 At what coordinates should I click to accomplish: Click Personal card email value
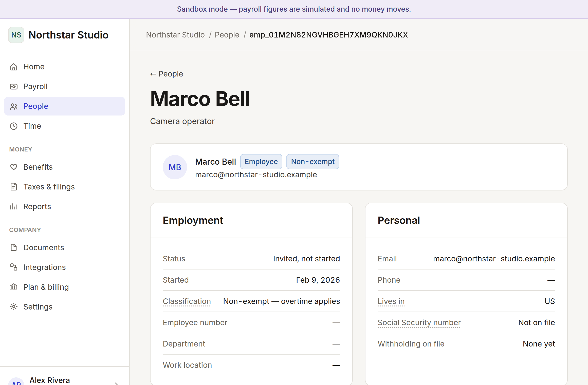[494, 259]
